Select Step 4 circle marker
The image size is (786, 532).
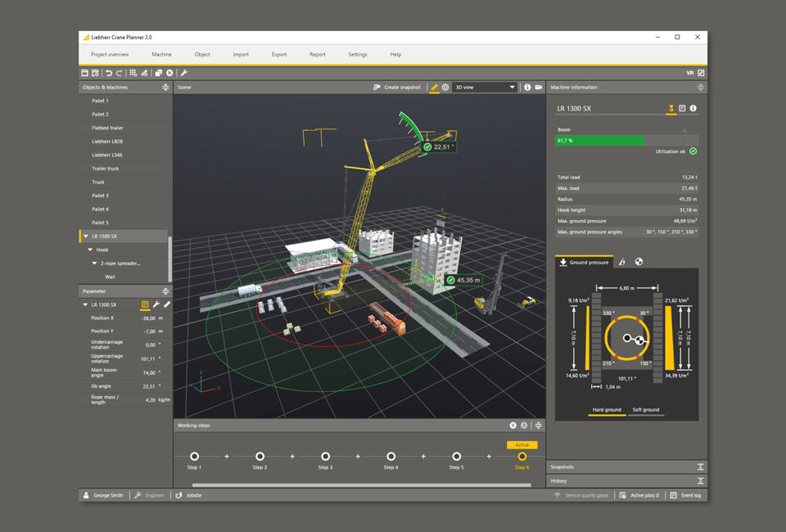391,457
